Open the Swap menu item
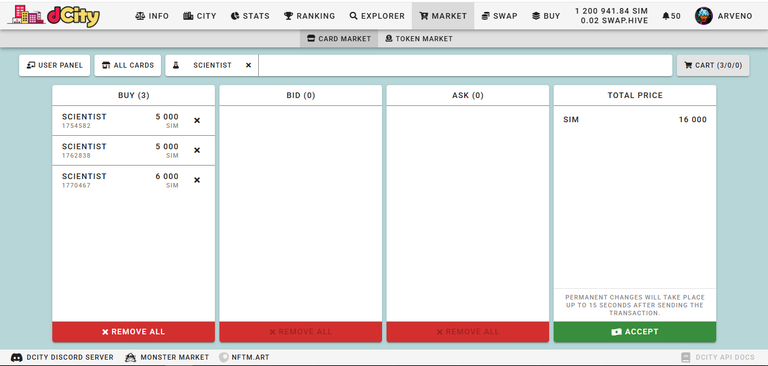Screen dimensions: 768x366 tap(499, 16)
